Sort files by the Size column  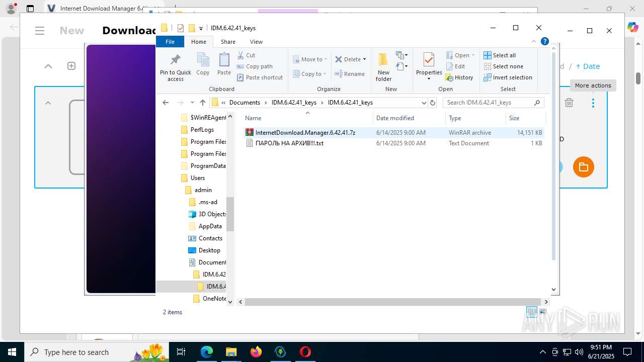tap(525, 118)
